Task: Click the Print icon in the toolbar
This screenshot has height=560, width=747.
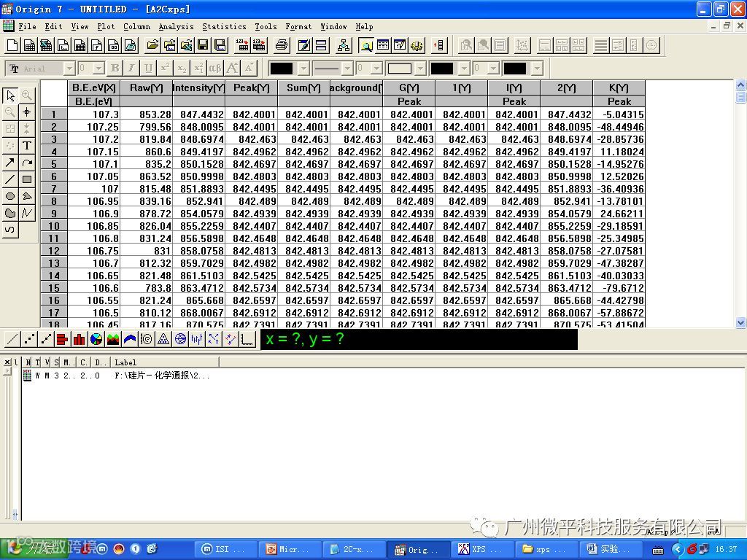Action: [x=282, y=45]
